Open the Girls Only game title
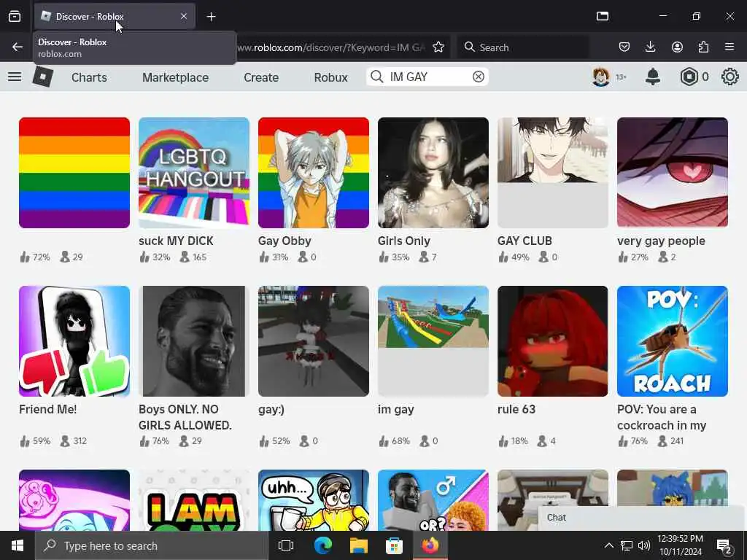The height and width of the screenshot is (560, 747). 404,241
